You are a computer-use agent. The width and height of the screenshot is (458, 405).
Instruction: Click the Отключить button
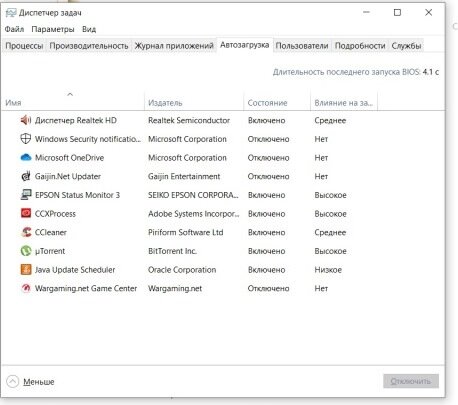411,381
